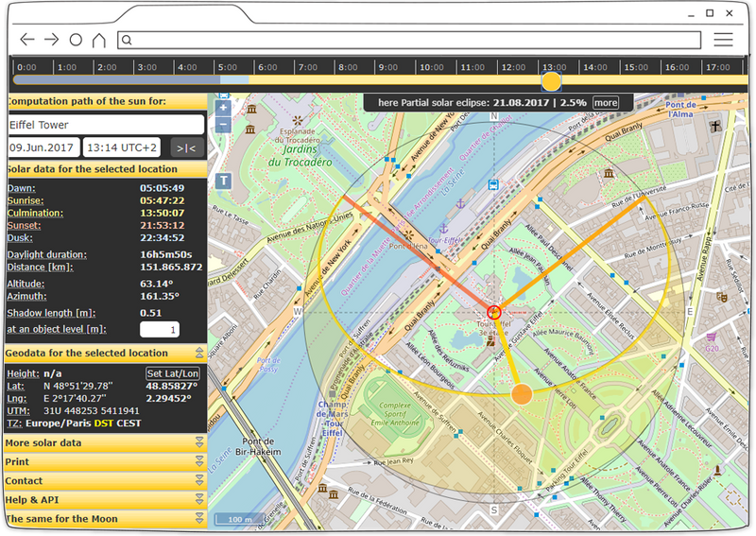The width and height of the screenshot is (756, 536).
Task: Expand the Help & API section
Action: pos(199,500)
